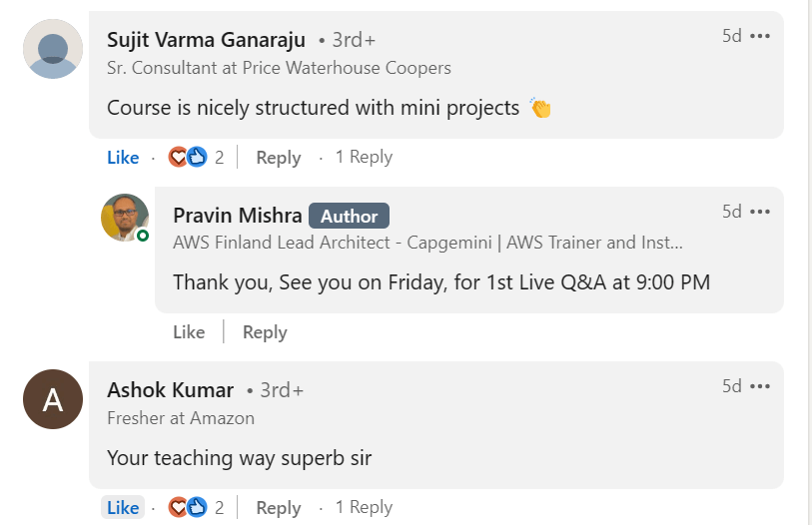Viewport: 812px width, 525px height.
Task: Open Pravin Mishra's profile name link
Action: click(236, 216)
